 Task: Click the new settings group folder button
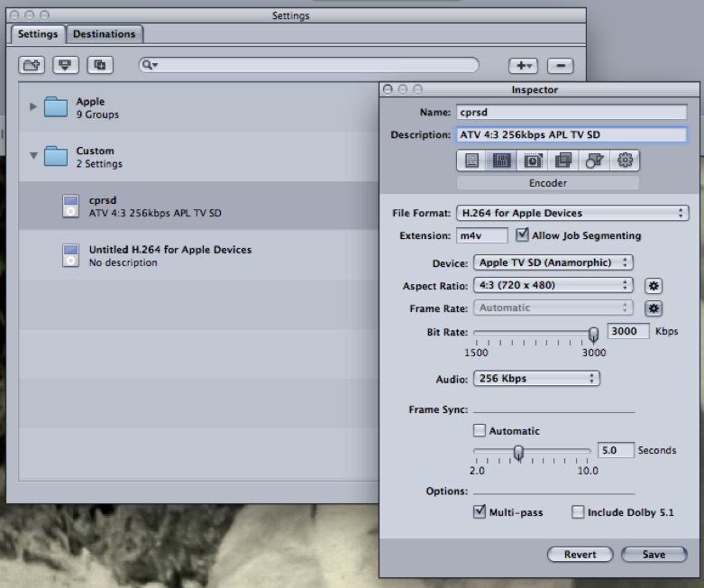(32, 65)
